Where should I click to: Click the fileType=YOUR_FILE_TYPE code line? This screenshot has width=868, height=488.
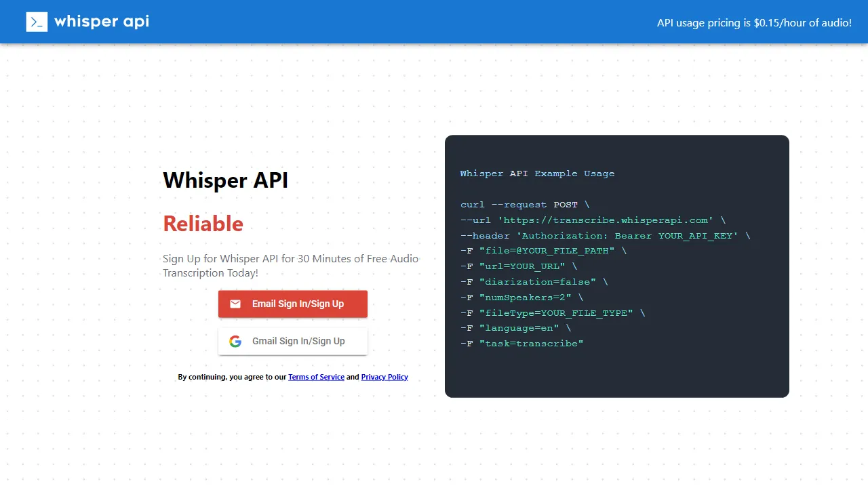tap(553, 313)
